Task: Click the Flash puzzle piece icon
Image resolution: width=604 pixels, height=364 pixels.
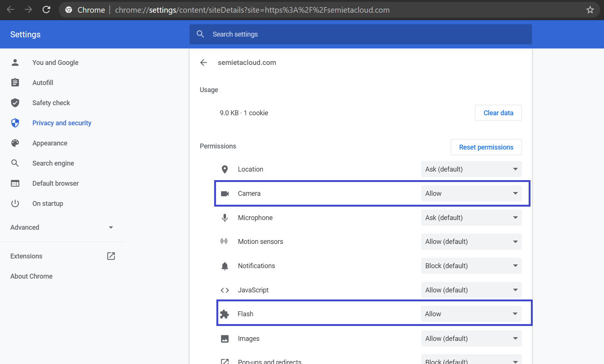Action: (x=224, y=314)
